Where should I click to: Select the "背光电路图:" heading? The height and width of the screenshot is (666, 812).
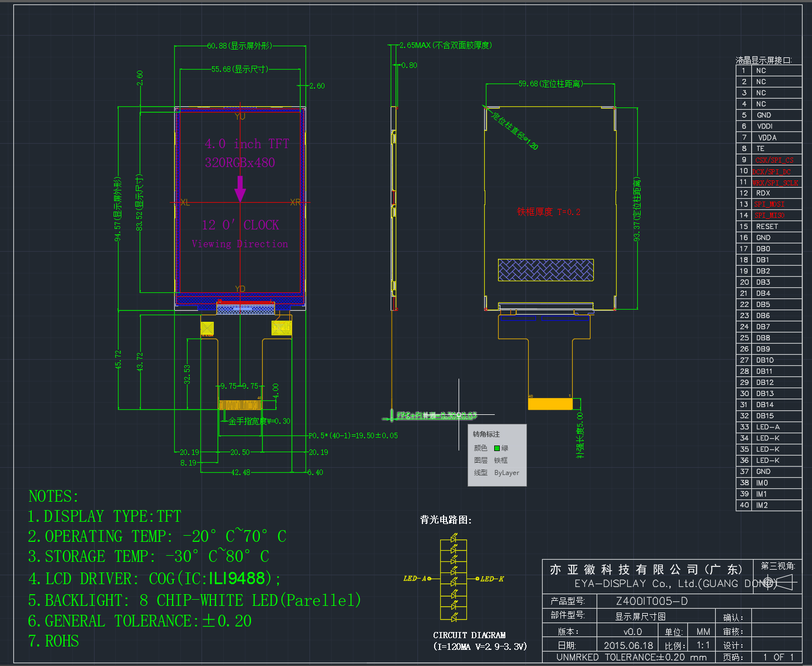pyautogui.click(x=446, y=520)
